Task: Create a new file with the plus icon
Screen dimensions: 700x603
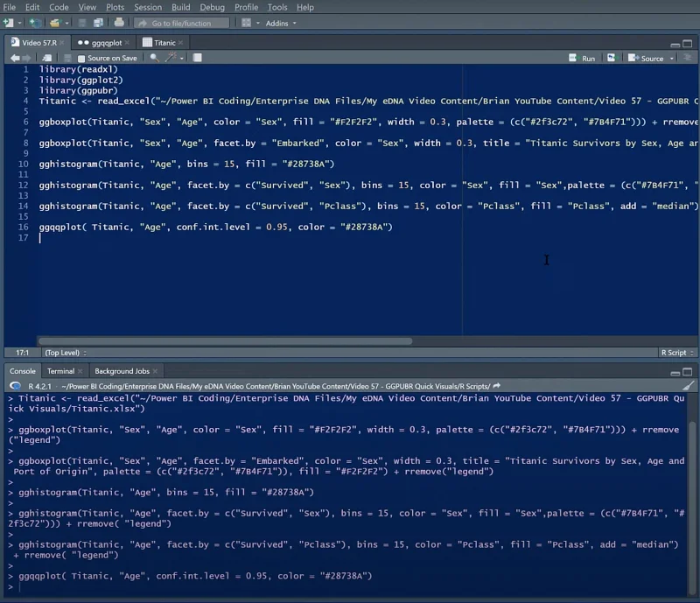Action: coord(9,23)
